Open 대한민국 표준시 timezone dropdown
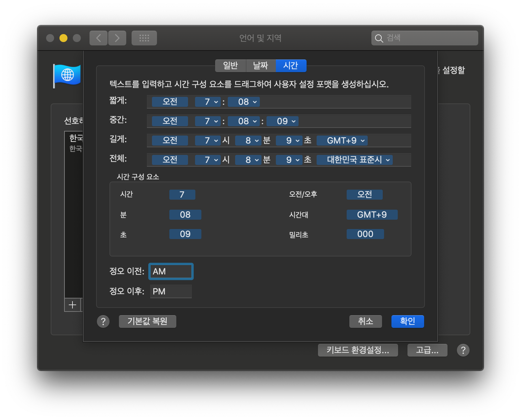The height and width of the screenshot is (420, 521). coord(354,160)
